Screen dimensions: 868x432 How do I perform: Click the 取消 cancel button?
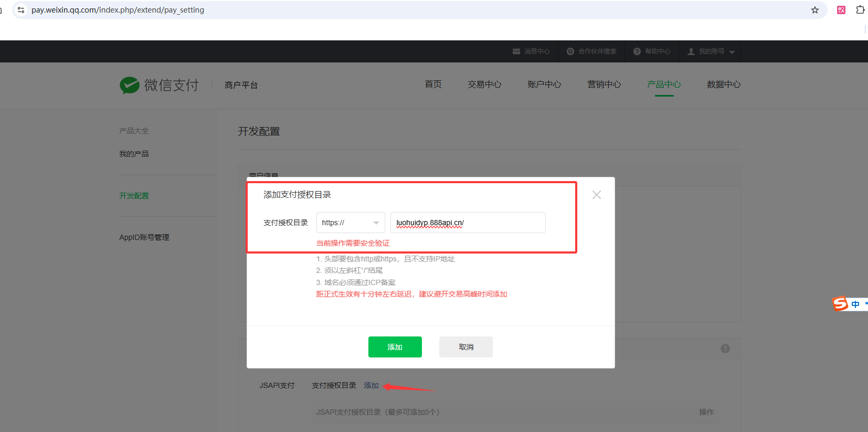465,347
